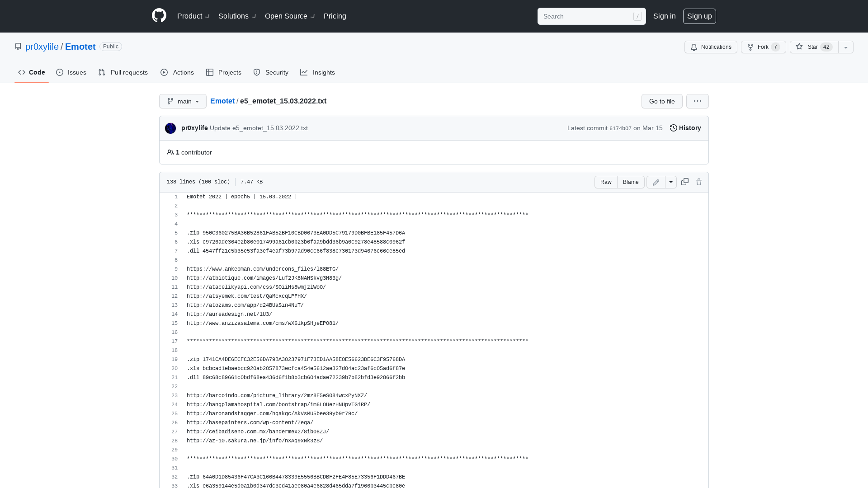The width and height of the screenshot is (868, 488).
Task: Delete this file with the trash icon
Action: tap(699, 182)
